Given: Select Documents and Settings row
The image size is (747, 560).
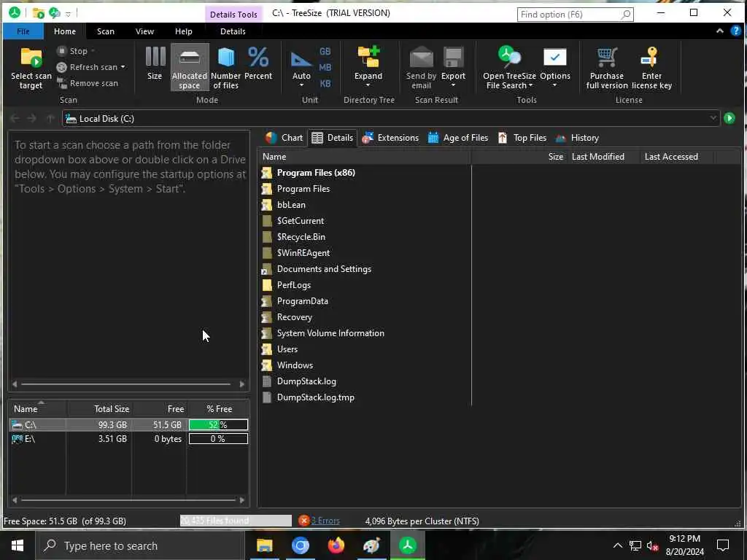Looking at the screenshot, I should [324, 269].
